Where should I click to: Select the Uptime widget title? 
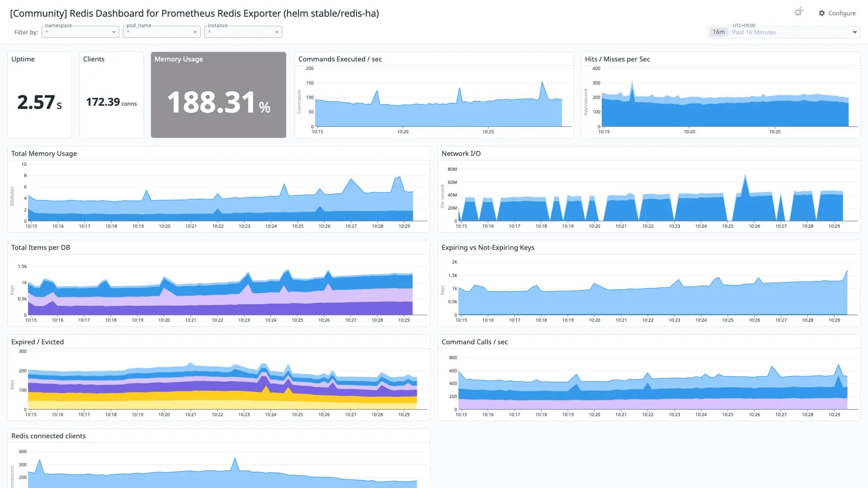tap(23, 59)
